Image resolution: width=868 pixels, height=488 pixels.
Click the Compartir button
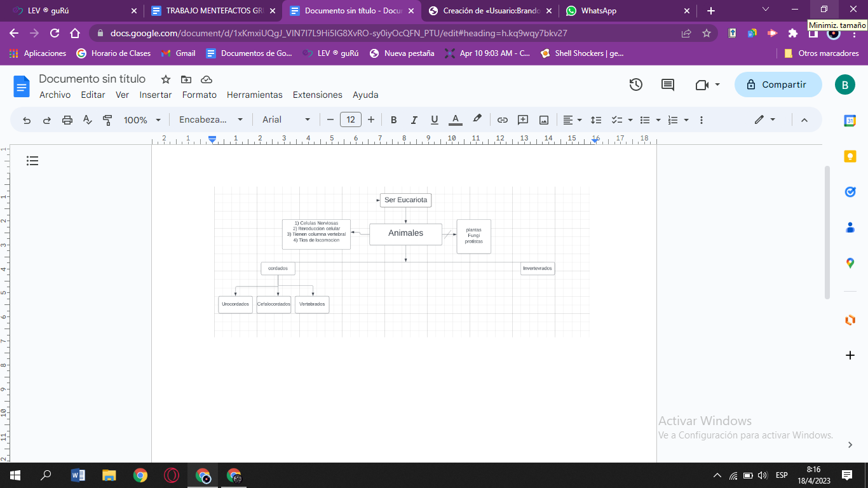point(777,85)
